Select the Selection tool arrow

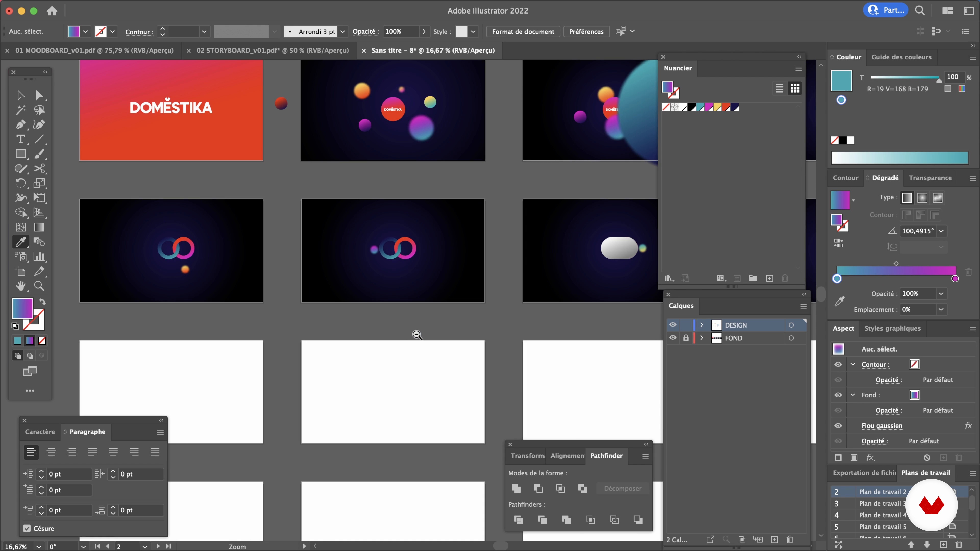click(20, 95)
